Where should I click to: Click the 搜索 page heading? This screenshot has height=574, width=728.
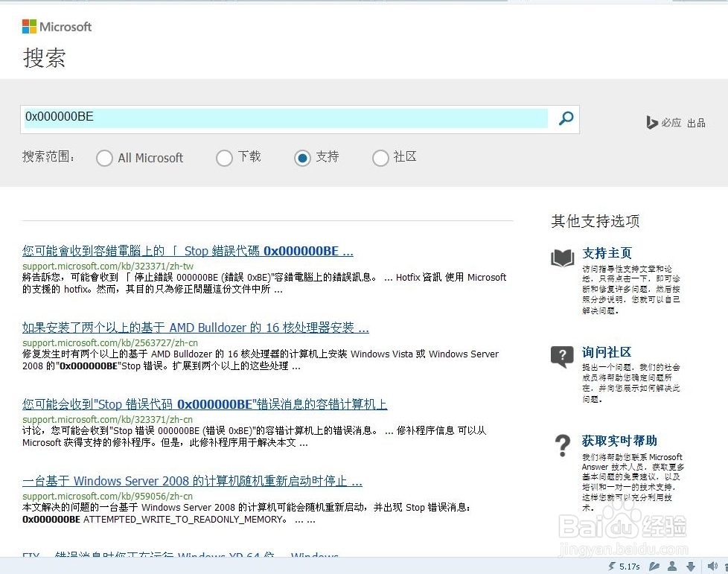(44, 57)
